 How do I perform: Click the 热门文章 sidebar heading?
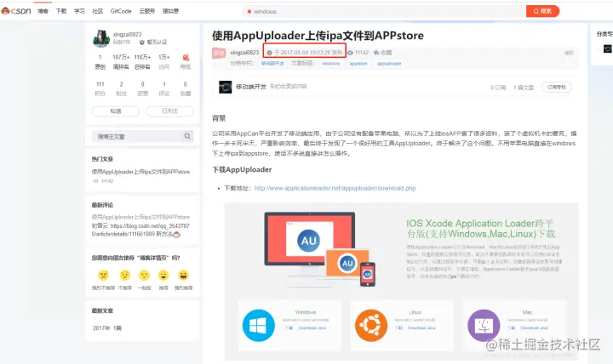tap(102, 159)
